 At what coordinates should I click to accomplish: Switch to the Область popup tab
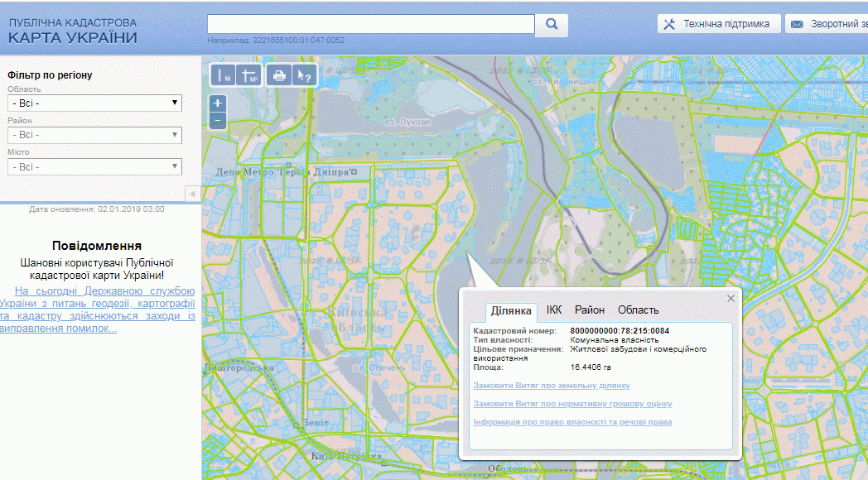[x=638, y=310]
